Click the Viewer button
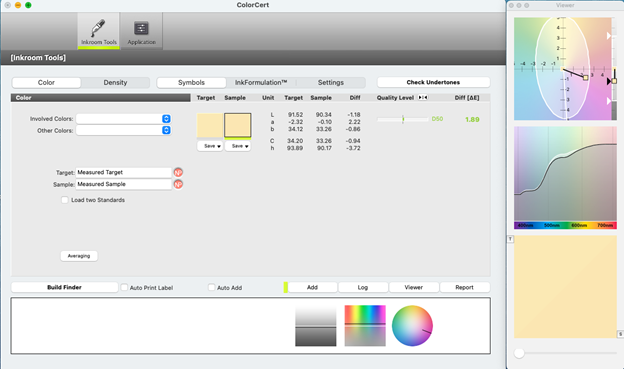Viewport: 624px width, 369px height. tap(414, 287)
